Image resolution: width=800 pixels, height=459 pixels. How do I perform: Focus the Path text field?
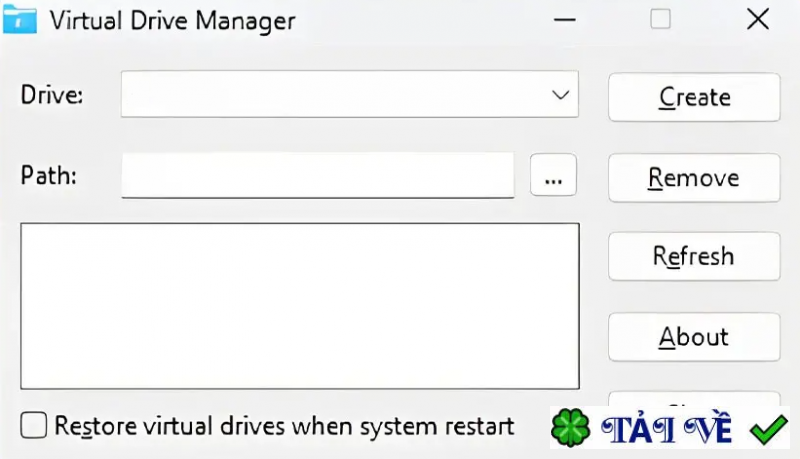click(x=317, y=175)
